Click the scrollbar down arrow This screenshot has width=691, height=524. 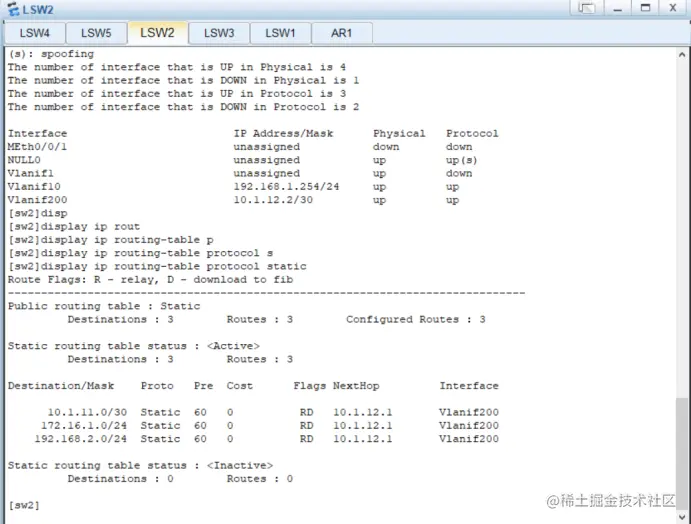coord(682,517)
